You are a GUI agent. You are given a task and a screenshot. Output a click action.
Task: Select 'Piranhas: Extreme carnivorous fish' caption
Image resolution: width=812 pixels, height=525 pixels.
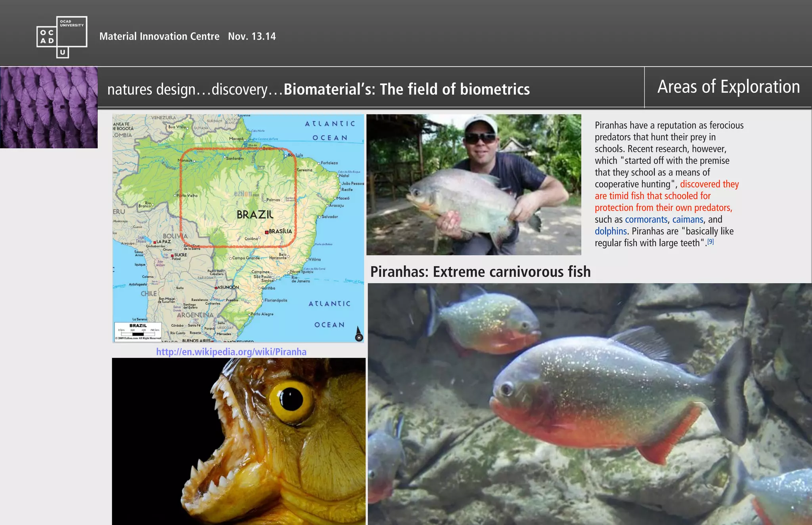pyautogui.click(x=481, y=272)
